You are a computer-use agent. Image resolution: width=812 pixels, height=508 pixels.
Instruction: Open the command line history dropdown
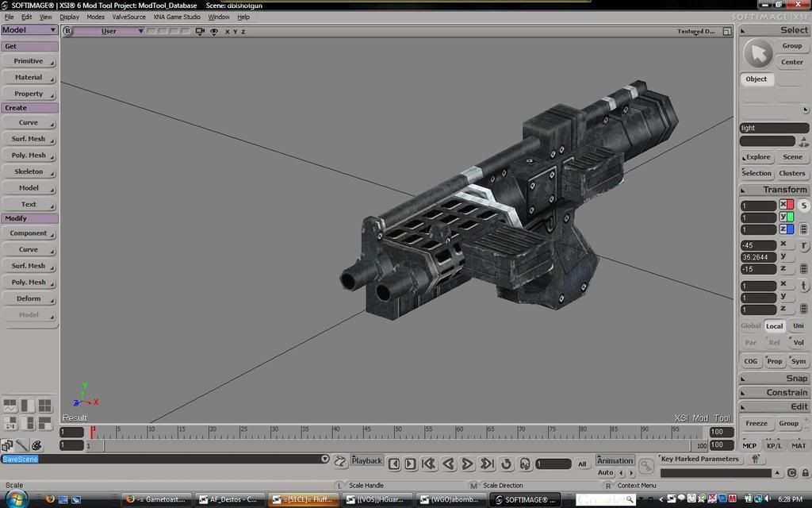click(324, 459)
